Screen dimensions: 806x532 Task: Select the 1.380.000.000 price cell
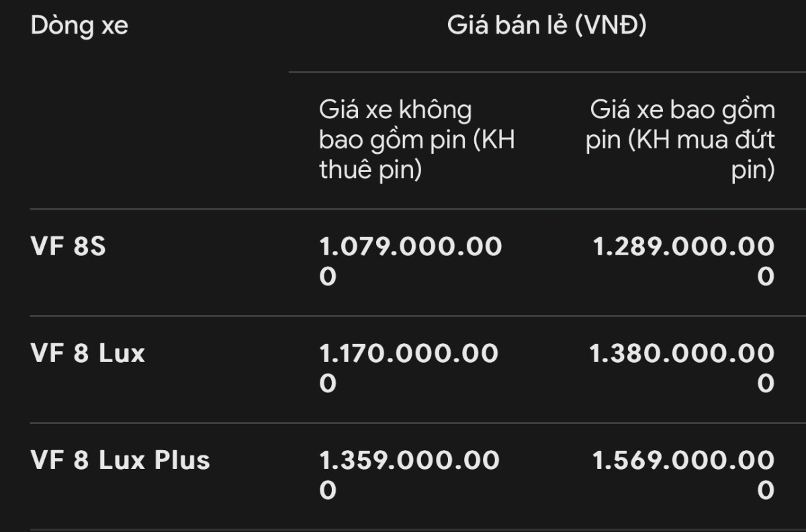(x=682, y=368)
